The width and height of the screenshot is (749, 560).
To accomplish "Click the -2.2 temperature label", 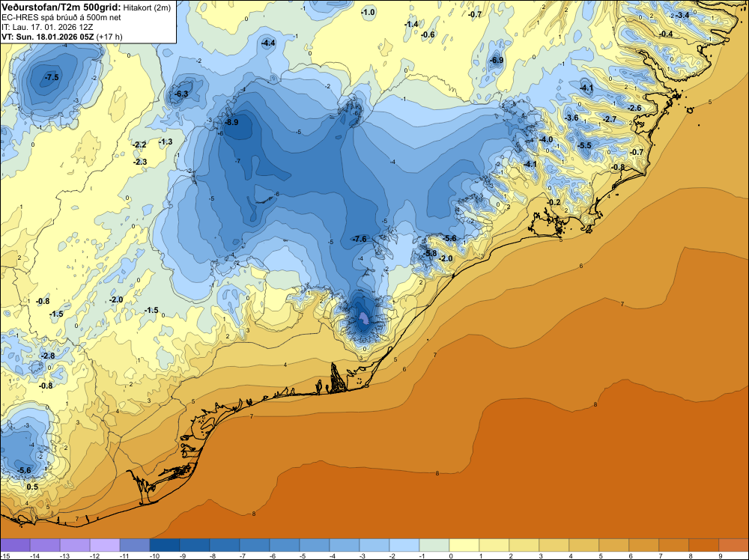I will pos(139,144).
